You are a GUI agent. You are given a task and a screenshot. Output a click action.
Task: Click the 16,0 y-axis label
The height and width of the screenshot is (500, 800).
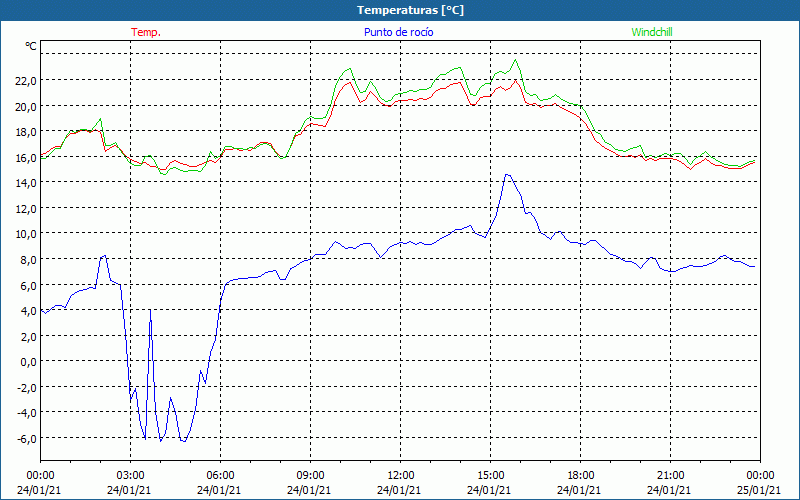(x=27, y=157)
